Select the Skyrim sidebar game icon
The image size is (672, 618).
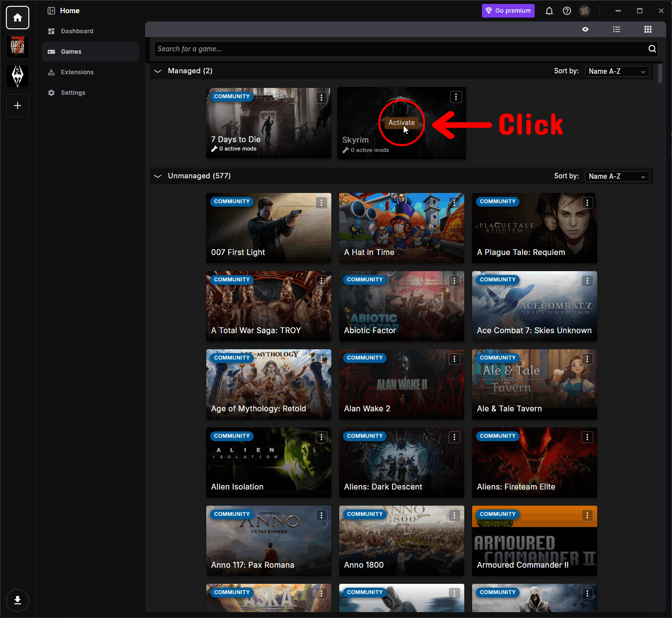click(x=18, y=76)
